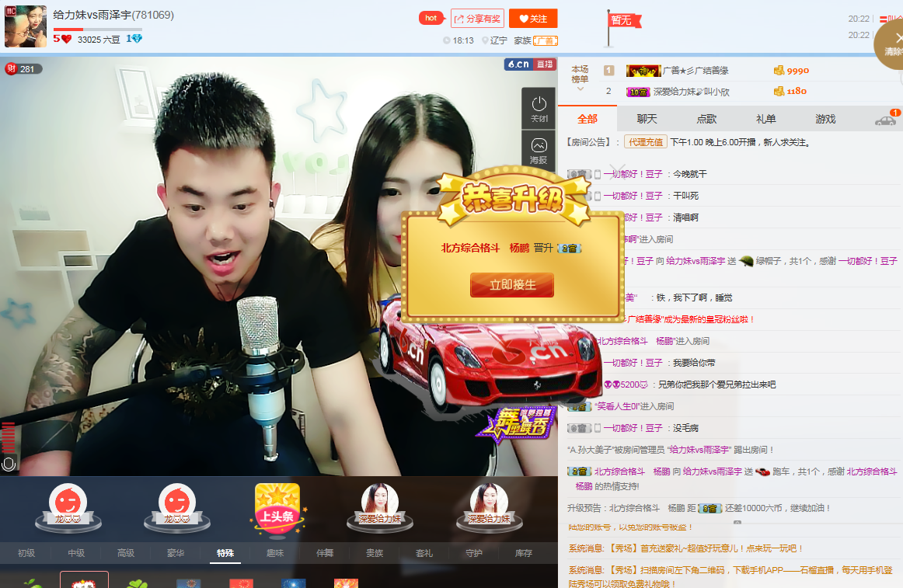Click the 5200 user in chat
Screen dimensions: 903x588
pyautogui.click(x=626, y=384)
